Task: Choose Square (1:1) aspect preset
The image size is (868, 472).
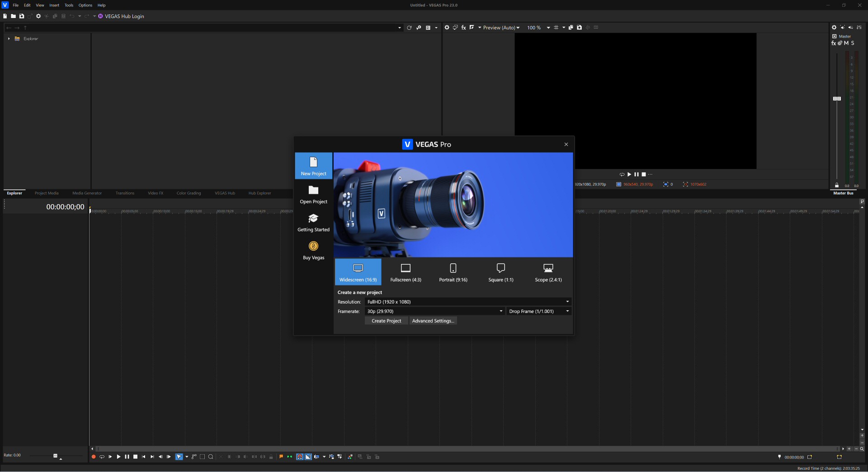Action: (501, 272)
